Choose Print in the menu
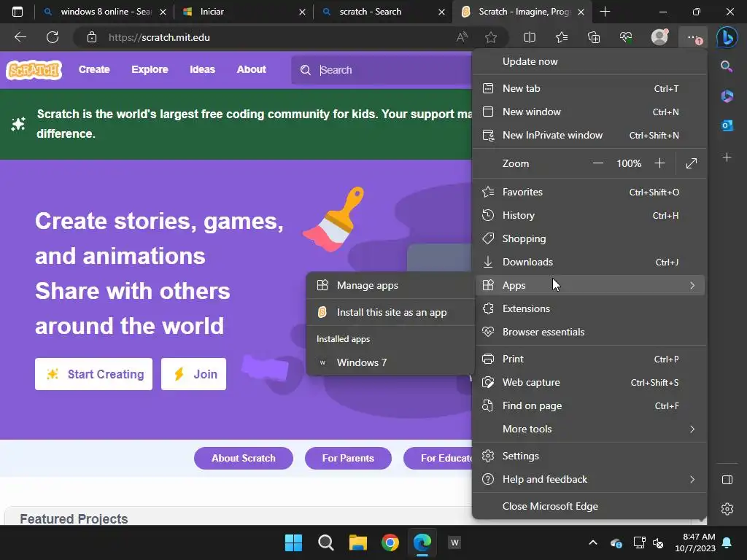This screenshot has width=747, height=560. click(589, 359)
